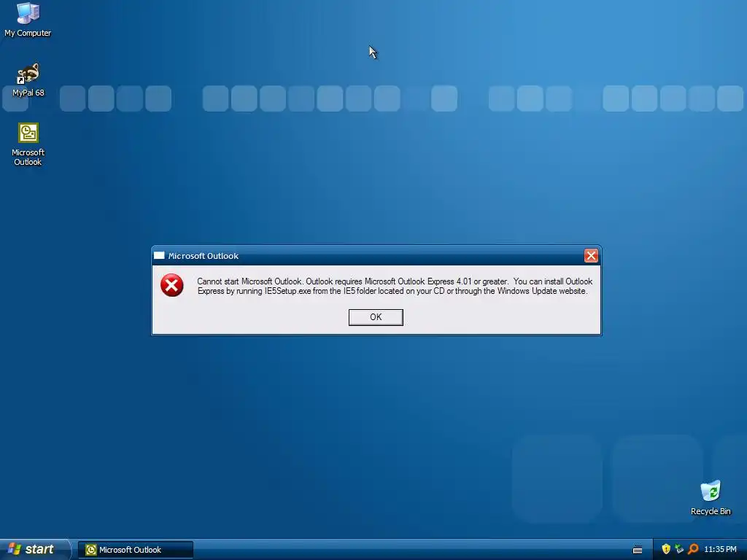Click the keyboard language bar icon
747x560 pixels.
pos(638,550)
